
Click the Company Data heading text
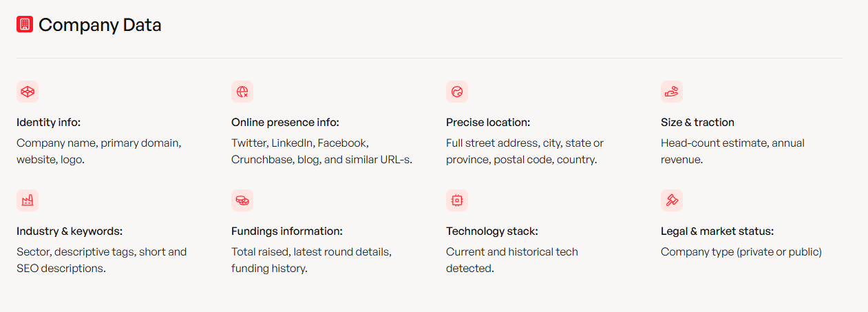100,25
